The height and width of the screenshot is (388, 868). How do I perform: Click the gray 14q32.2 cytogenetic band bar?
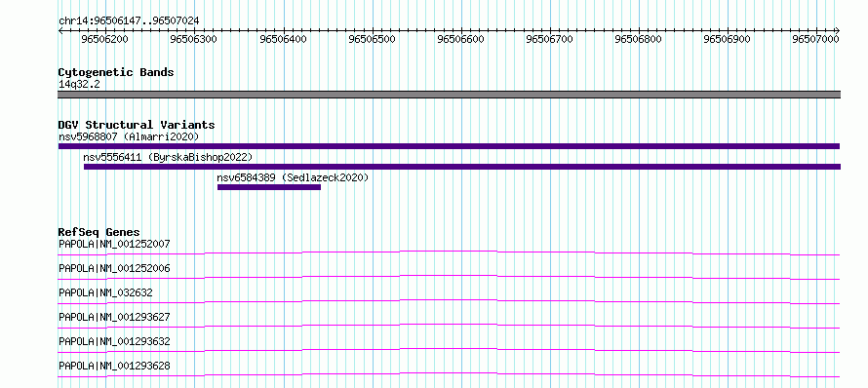[449, 95]
